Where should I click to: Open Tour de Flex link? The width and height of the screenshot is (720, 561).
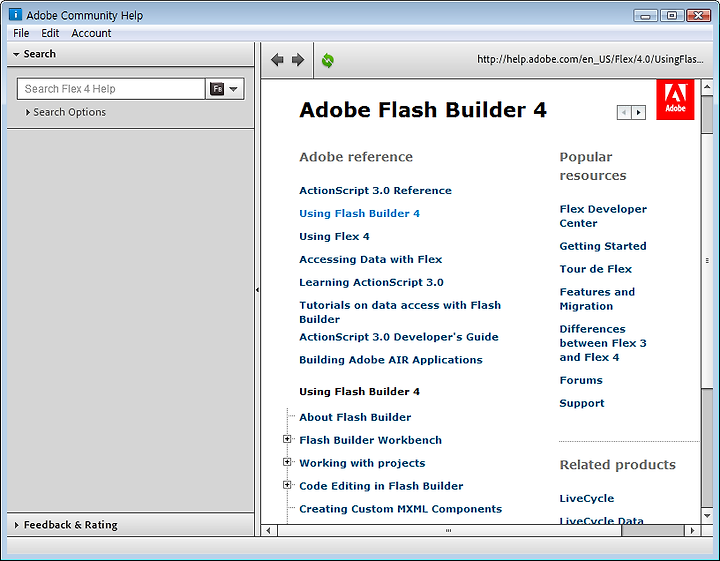[595, 269]
